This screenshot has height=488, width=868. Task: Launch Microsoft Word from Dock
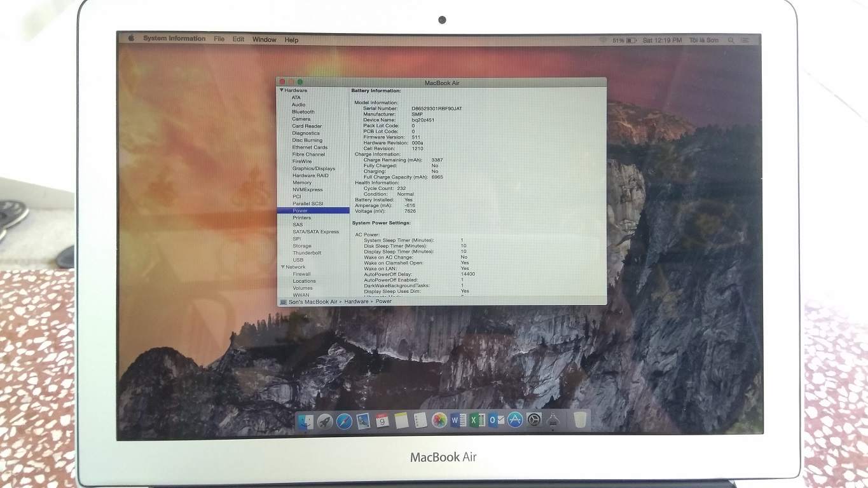point(458,420)
